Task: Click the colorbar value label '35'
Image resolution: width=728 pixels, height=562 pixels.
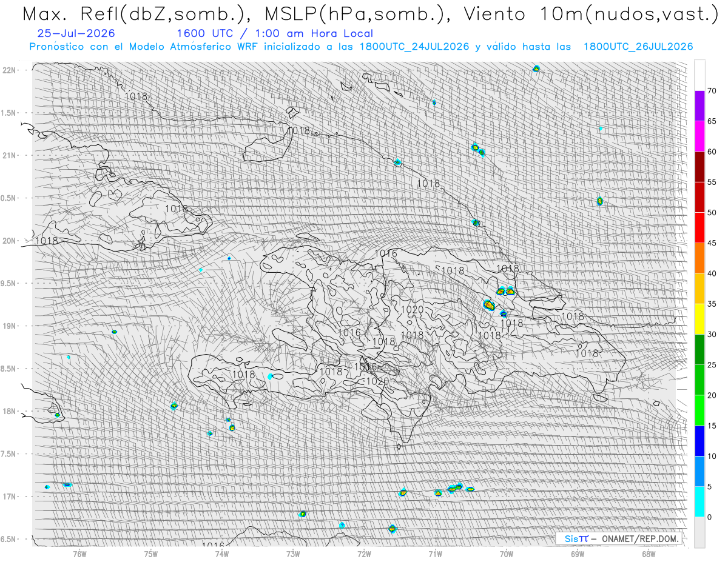Action: point(712,304)
